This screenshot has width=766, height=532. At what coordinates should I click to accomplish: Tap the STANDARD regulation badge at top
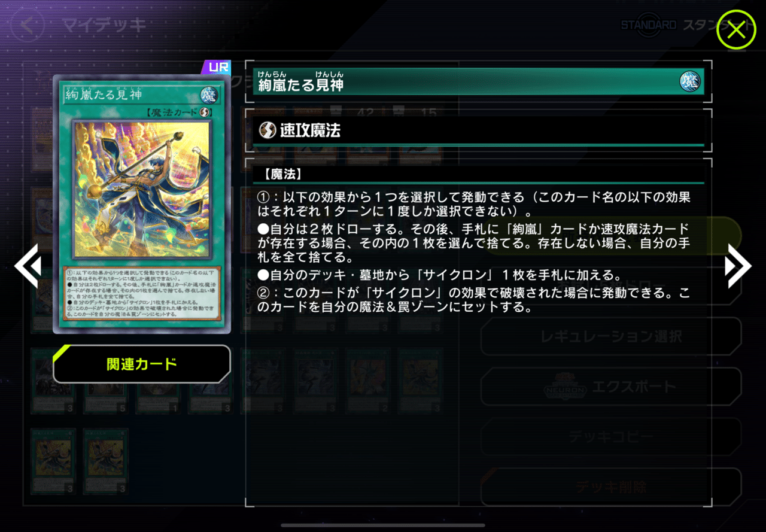pyautogui.click(x=648, y=25)
